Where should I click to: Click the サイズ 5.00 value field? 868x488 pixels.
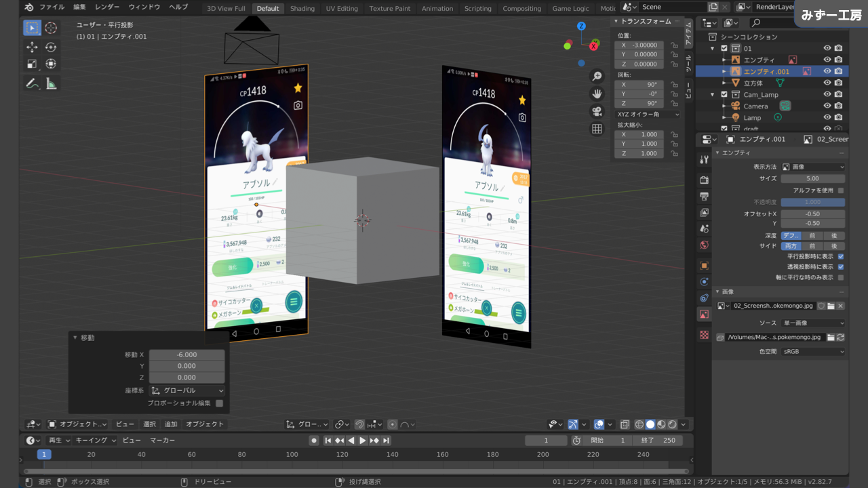click(812, 179)
